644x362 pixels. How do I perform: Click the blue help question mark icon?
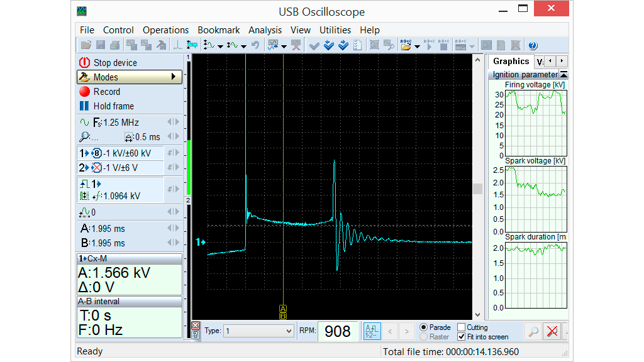pyautogui.click(x=533, y=45)
